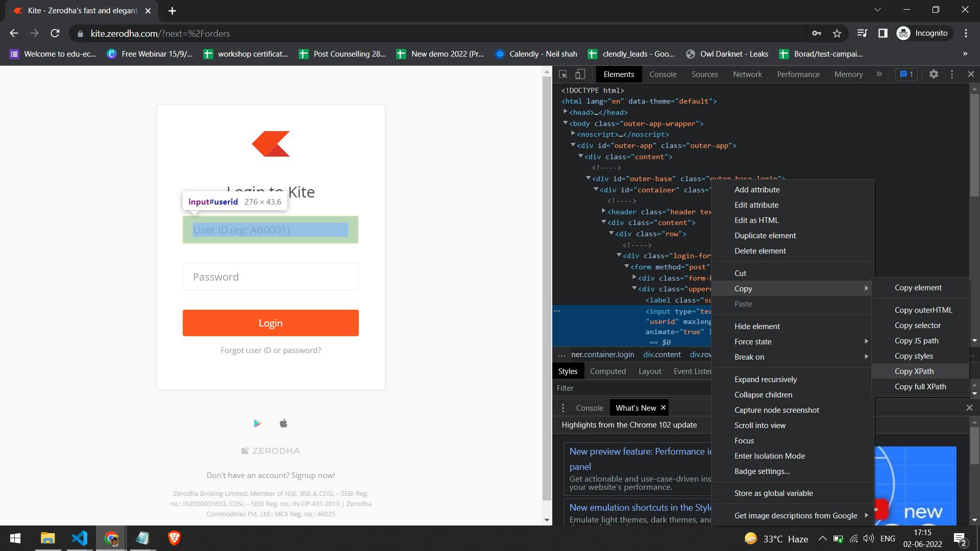Click the saved passwords key icon
Image resolution: width=980 pixels, height=551 pixels.
point(817,33)
